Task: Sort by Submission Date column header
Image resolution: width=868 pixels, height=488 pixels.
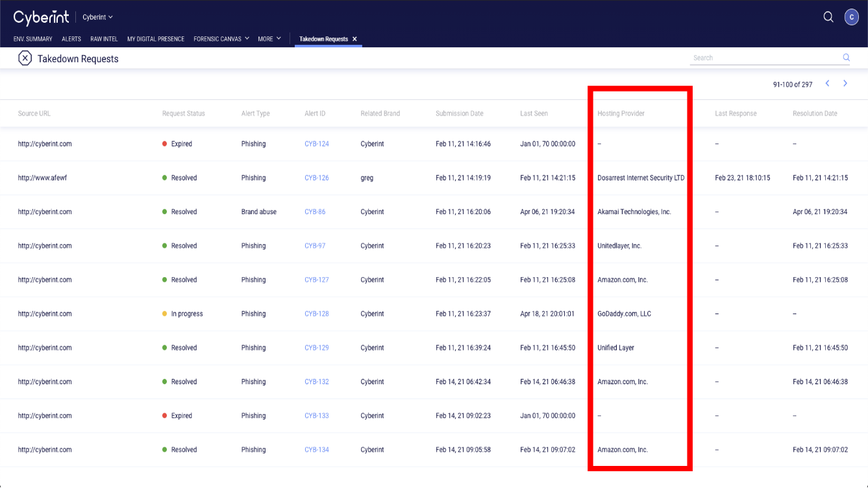Action: 459,114
